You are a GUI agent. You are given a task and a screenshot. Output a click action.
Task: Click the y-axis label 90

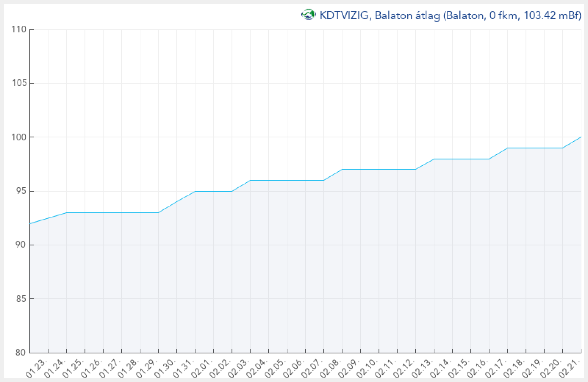(21, 245)
